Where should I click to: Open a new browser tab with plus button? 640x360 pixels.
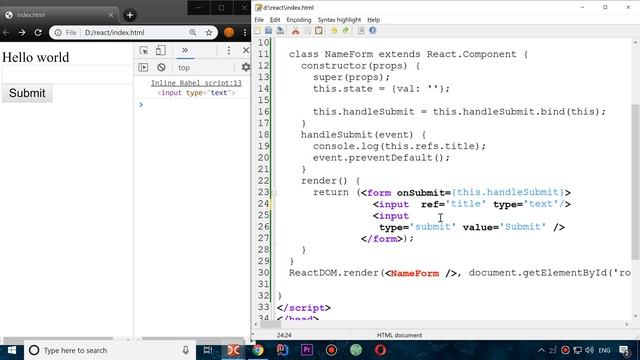pyautogui.click(x=130, y=15)
